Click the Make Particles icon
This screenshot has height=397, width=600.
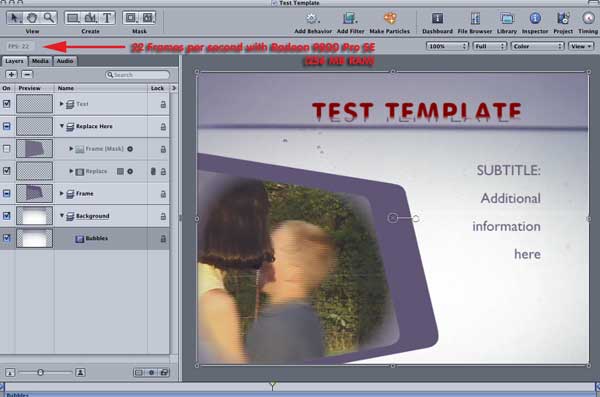coord(390,18)
